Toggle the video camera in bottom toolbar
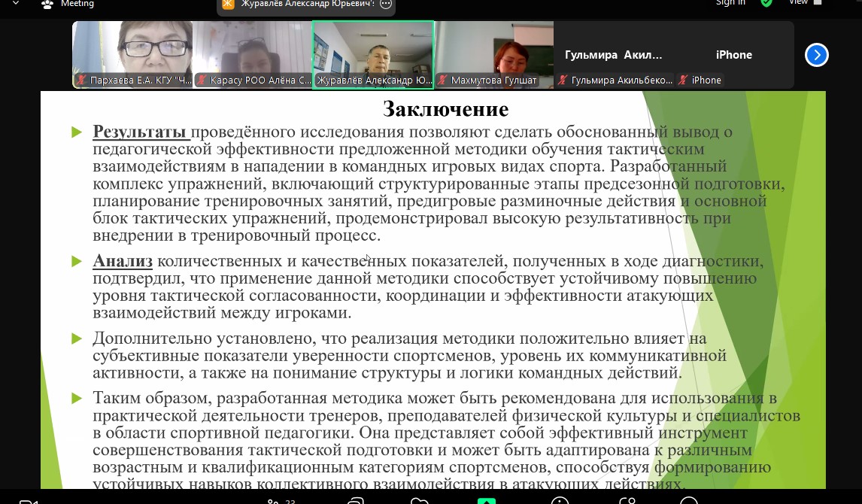The height and width of the screenshot is (504, 862). pos(28,500)
